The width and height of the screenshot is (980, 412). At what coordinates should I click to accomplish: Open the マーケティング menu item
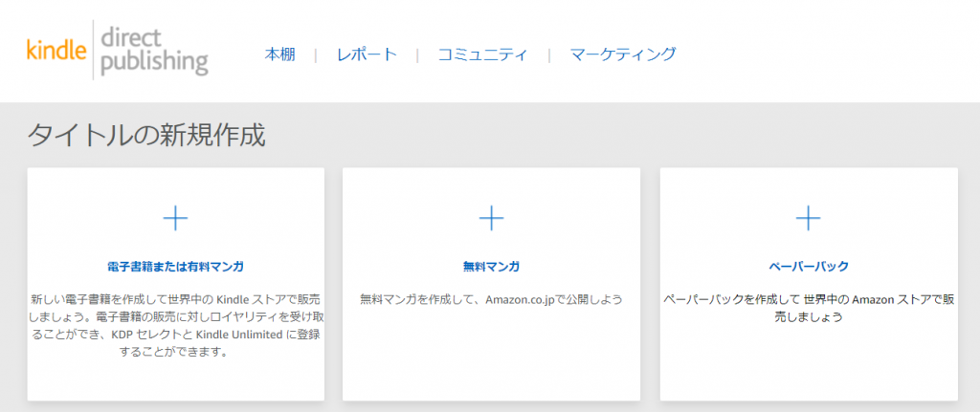point(622,54)
